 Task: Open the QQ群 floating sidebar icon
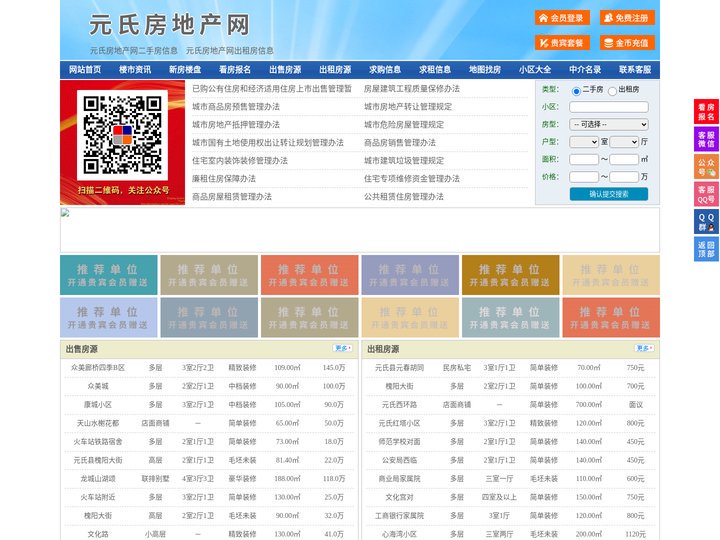(x=706, y=221)
